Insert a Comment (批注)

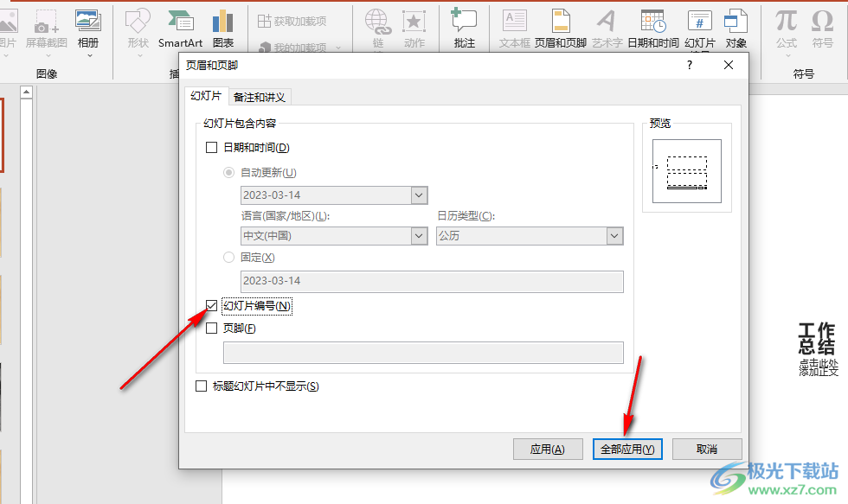(464, 28)
